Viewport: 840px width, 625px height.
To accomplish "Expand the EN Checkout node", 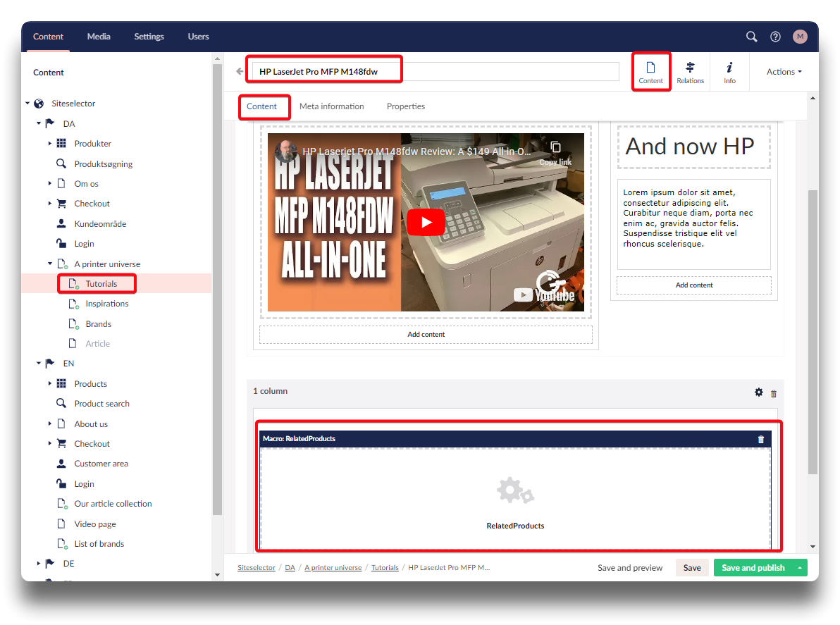I will point(50,443).
